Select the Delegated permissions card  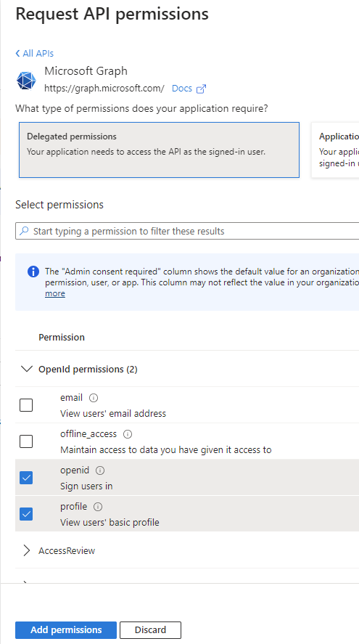point(159,150)
